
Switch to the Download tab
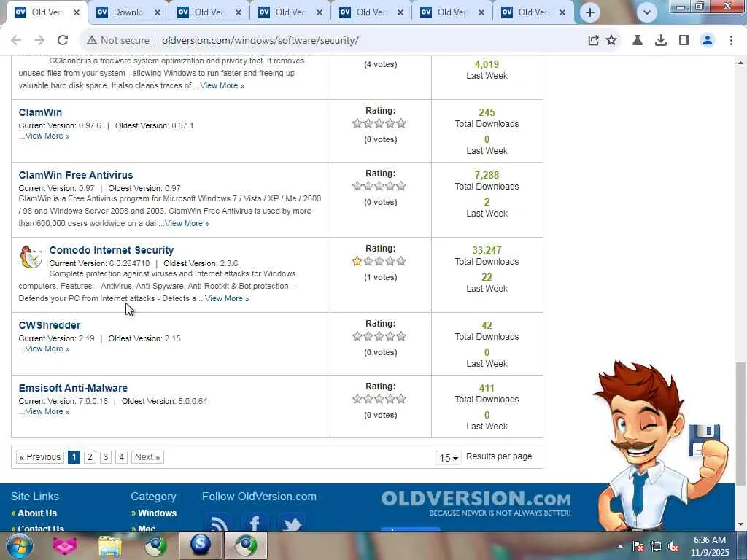[128, 12]
